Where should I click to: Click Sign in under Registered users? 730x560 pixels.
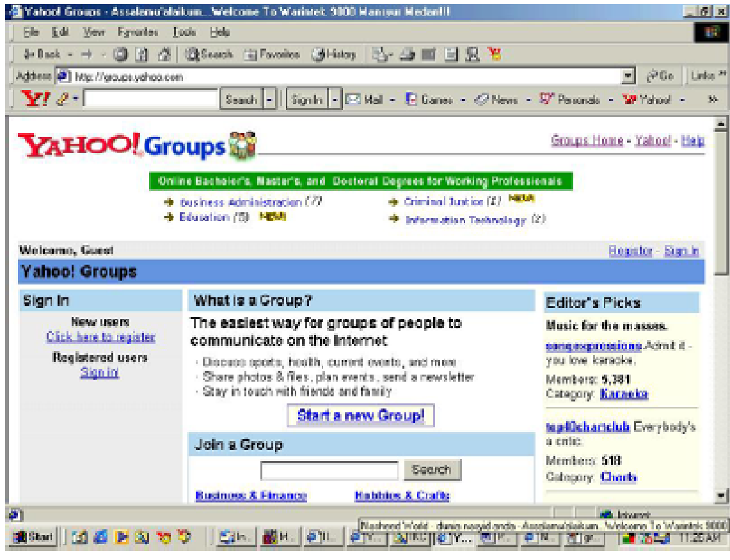[100, 372]
